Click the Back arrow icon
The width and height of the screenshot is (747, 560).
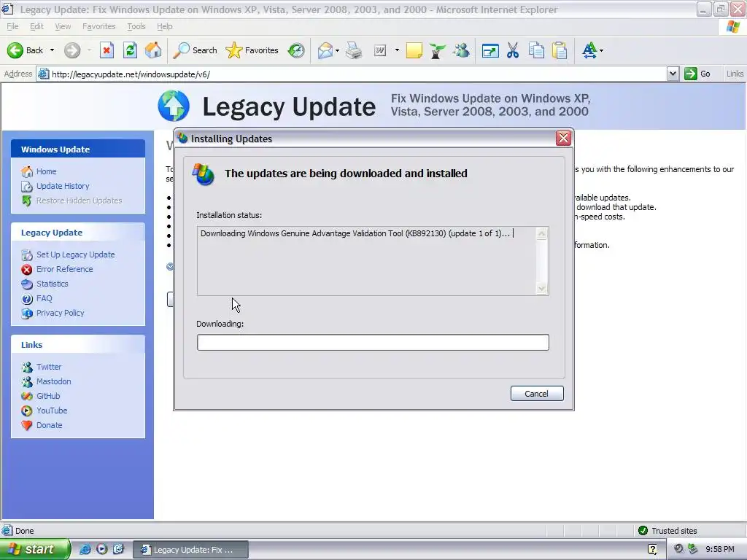(x=15, y=50)
